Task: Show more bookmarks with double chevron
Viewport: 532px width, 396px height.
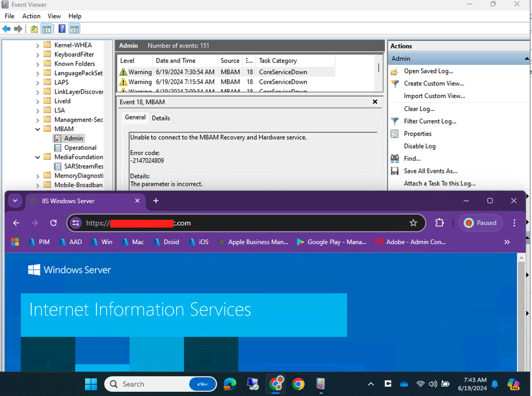Action: (x=507, y=242)
